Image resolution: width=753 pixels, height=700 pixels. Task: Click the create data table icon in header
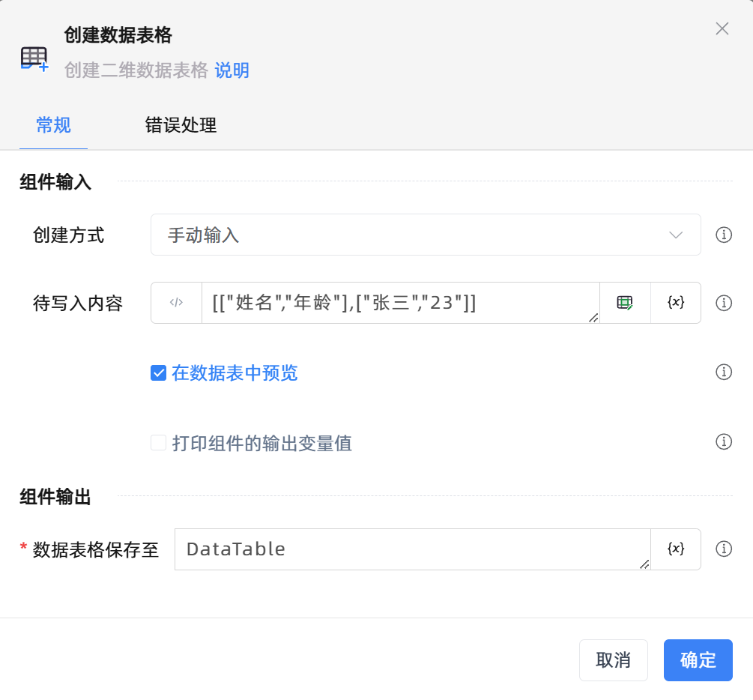tap(34, 59)
